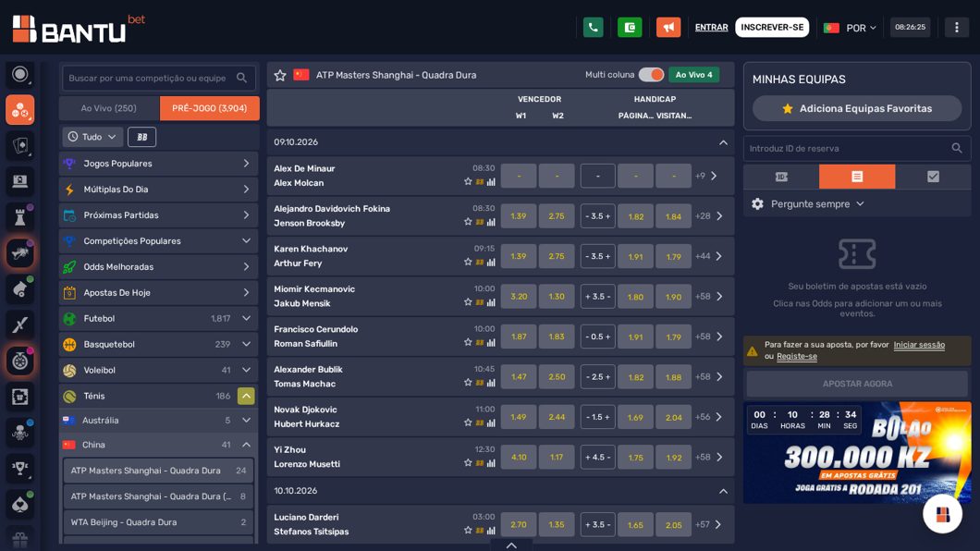Open the chess rook sidebar icon
The image size is (980, 551).
tap(20, 217)
